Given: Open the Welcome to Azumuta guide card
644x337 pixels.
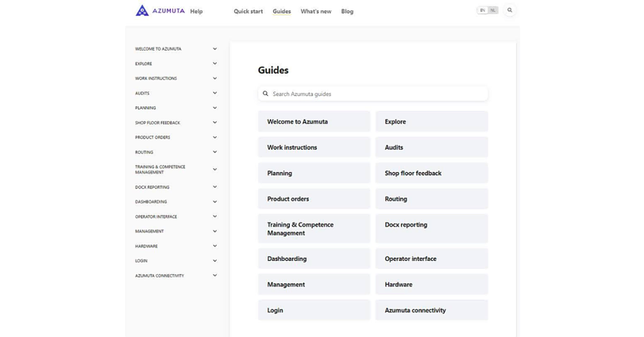Looking at the screenshot, I should (314, 121).
